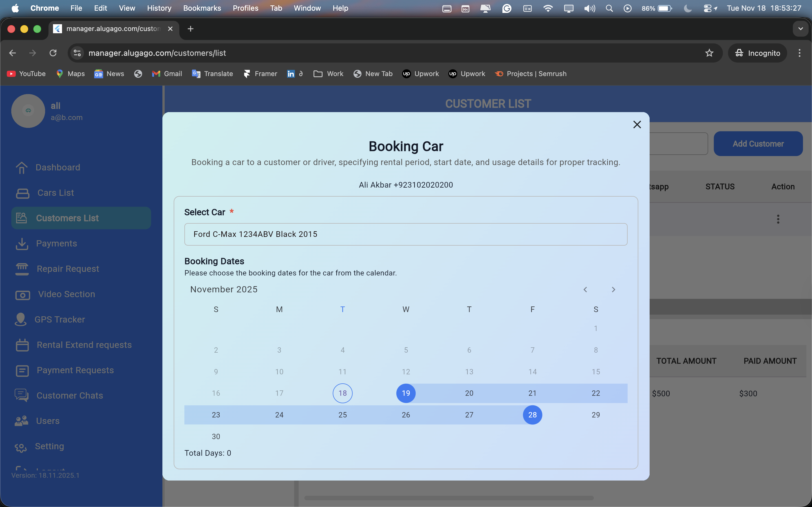
Task: Go to previous month in calendar
Action: (585, 289)
